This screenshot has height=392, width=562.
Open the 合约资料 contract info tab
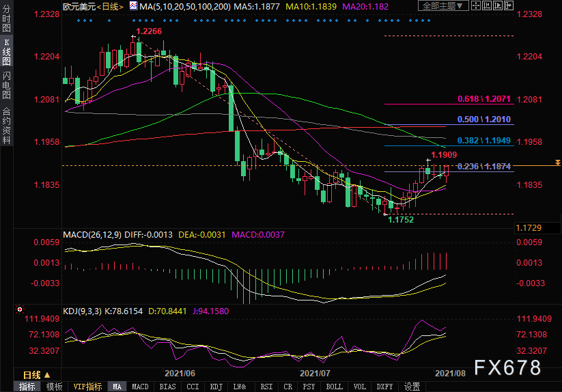click(6, 126)
